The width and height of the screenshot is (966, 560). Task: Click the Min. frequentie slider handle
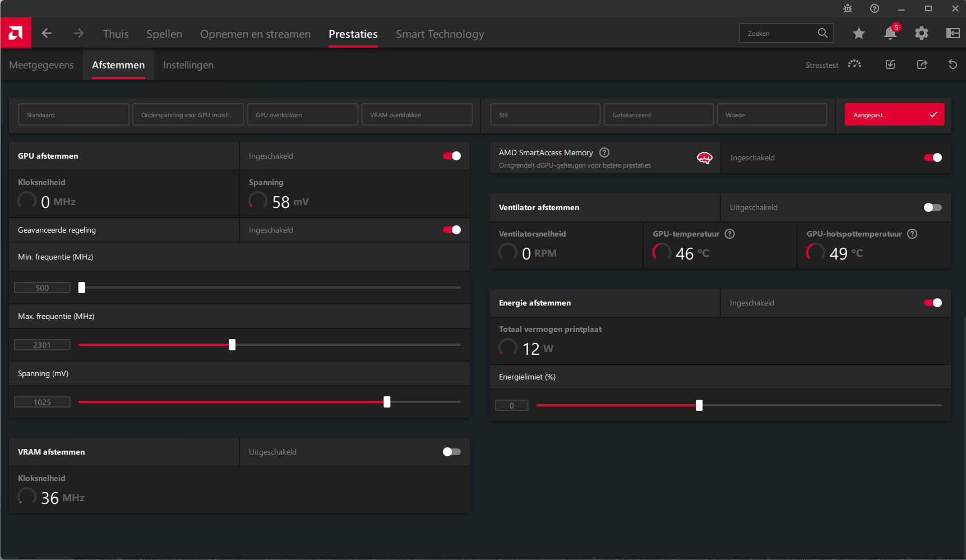pos(82,288)
